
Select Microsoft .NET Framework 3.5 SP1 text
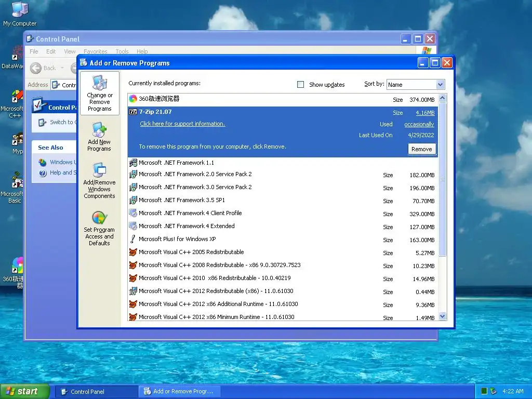[181, 200]
